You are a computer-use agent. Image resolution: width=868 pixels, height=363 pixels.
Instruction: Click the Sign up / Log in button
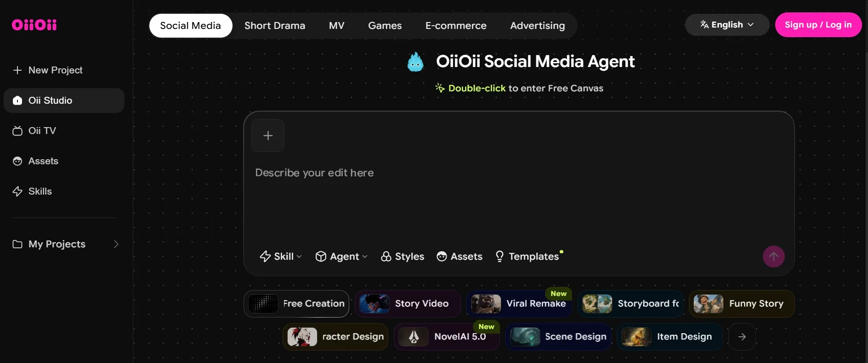818,25
